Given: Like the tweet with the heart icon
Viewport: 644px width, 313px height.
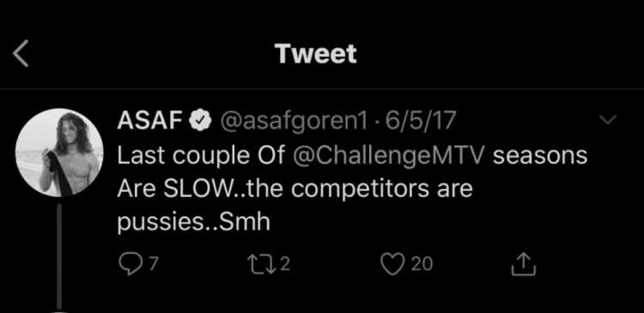Looking at the screenshot, I should point(393,264).
